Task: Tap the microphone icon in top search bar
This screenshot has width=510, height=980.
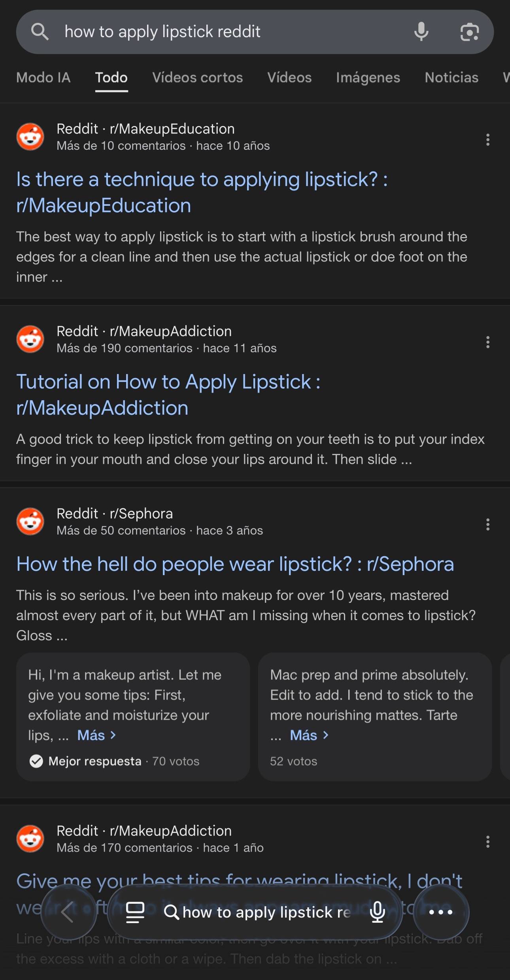Action: pos(421,32)
